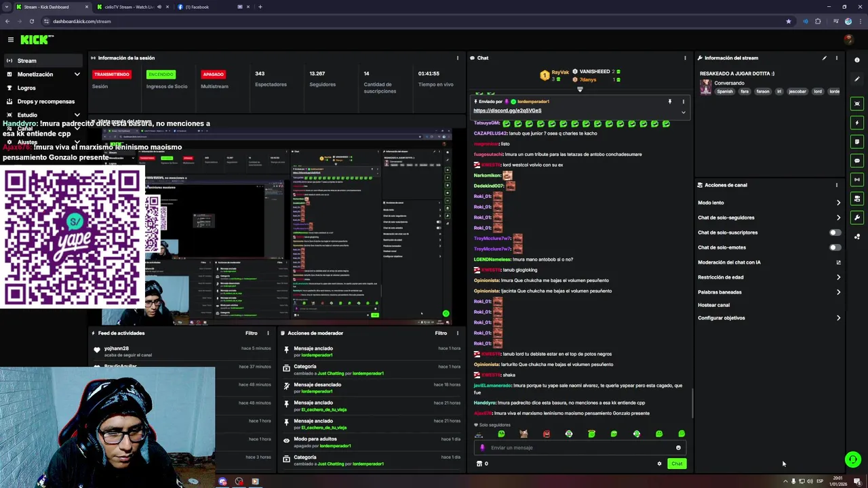Viewport: 868px width, 488px height.
Task: Open Filtro in Feed de actividades
Action: pos(252,333)
